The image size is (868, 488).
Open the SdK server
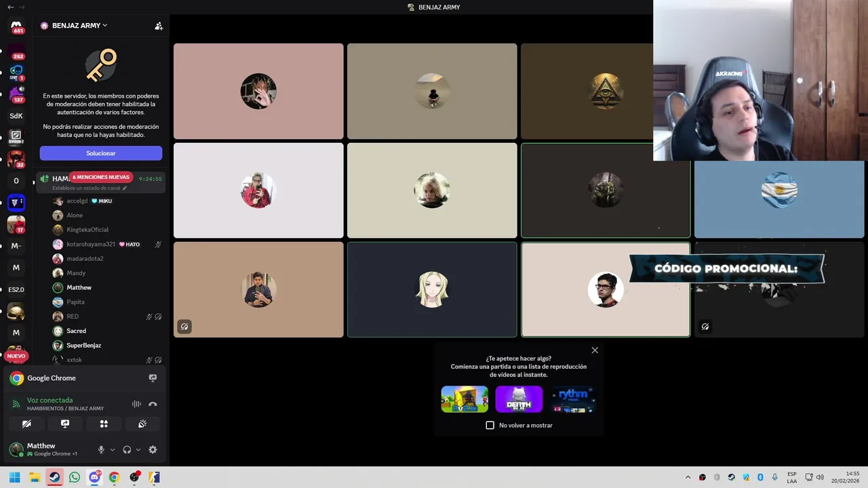click(x=16, y=116)
